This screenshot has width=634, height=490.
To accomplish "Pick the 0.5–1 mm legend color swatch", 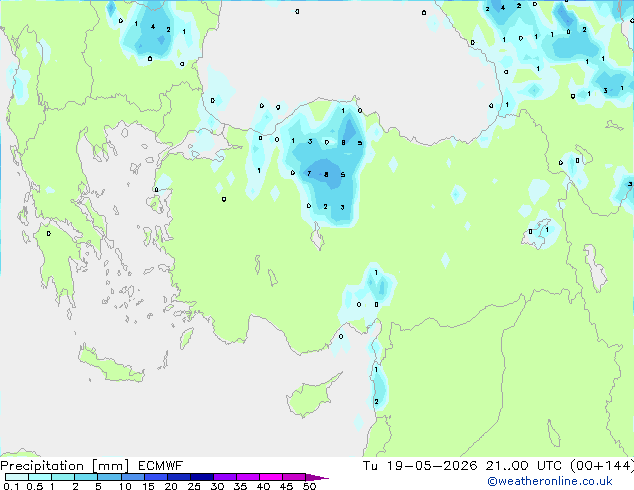I will pyautogui.click(x=40, y=477).
